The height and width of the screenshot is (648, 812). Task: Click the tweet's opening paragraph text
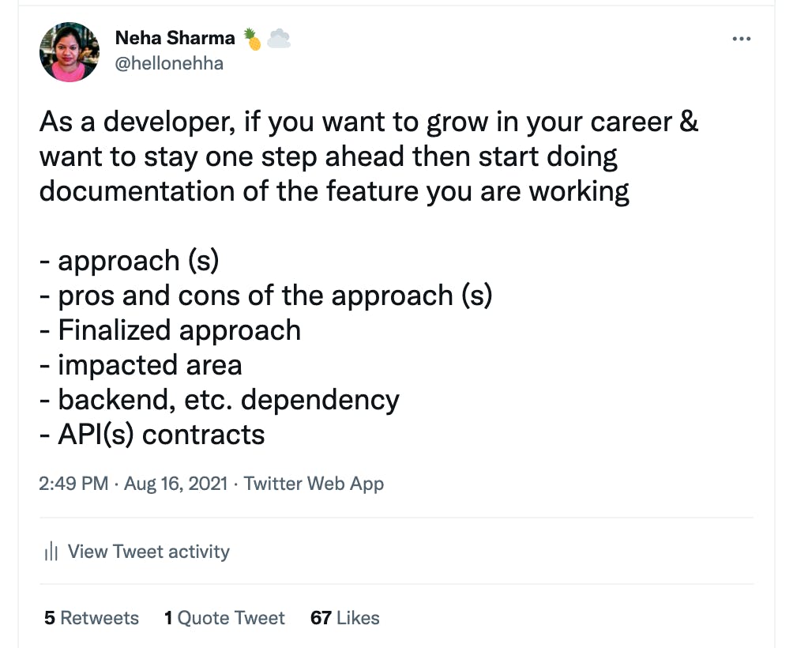(369, 156)
